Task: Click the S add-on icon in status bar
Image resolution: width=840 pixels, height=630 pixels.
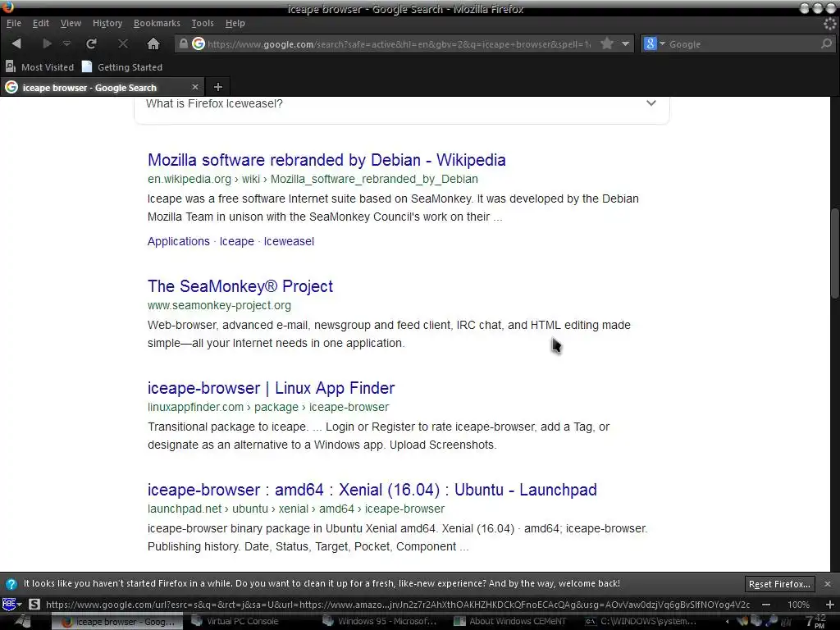Action: [x=34, y=605]
